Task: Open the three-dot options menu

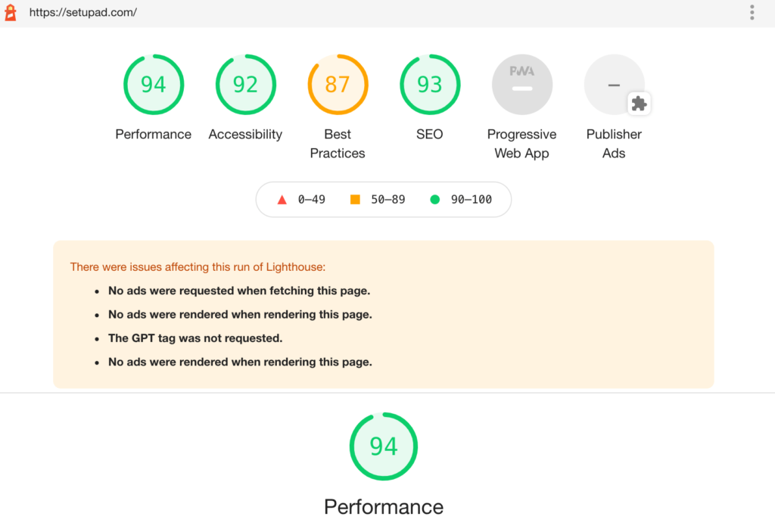Action: click(x=752, y=12)
